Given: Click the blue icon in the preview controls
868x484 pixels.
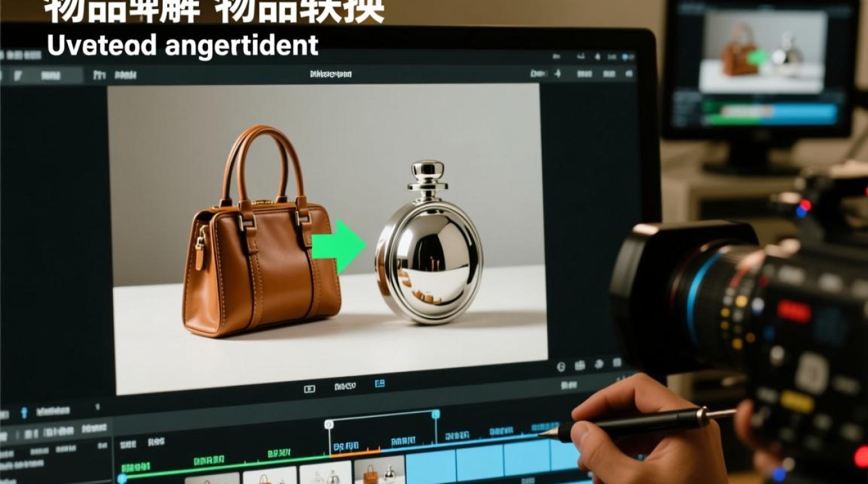Looking at the screenshot, I should tap(380, 385).
